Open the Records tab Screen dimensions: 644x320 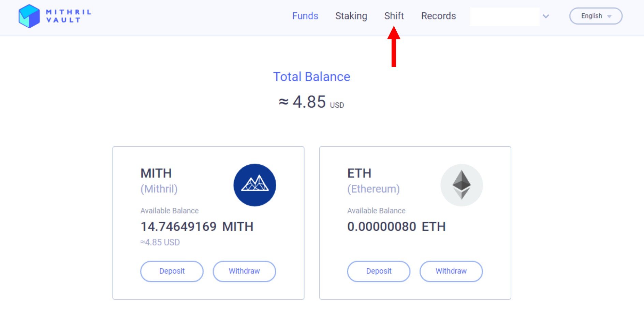point(438,16)
